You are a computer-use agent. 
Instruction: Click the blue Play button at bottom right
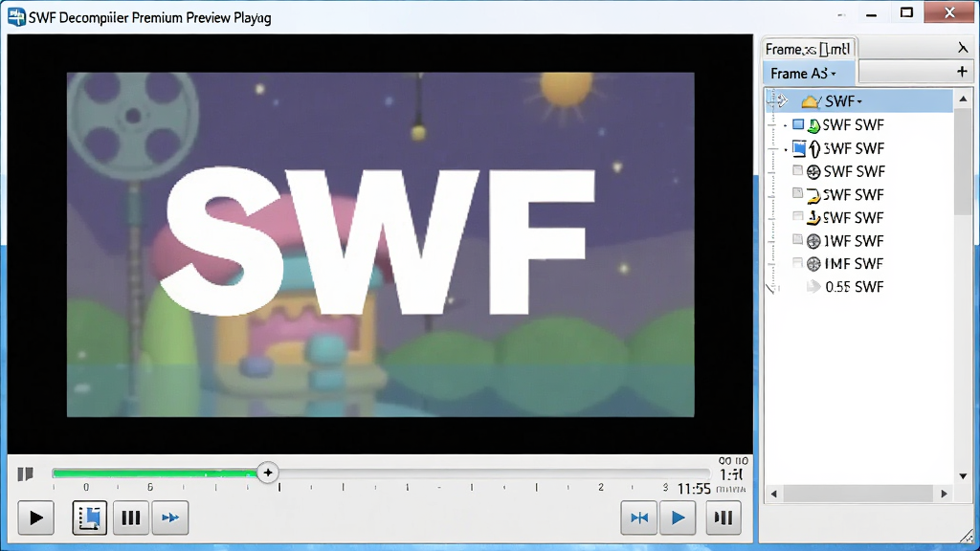tap(678, 518)
